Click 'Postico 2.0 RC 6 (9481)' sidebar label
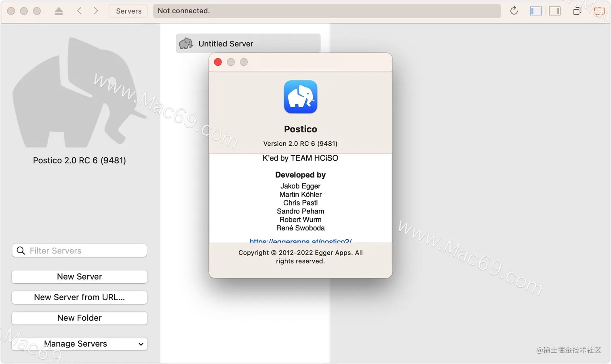The width and height of the screenshot is (611, 364). (x=80, y=161)
